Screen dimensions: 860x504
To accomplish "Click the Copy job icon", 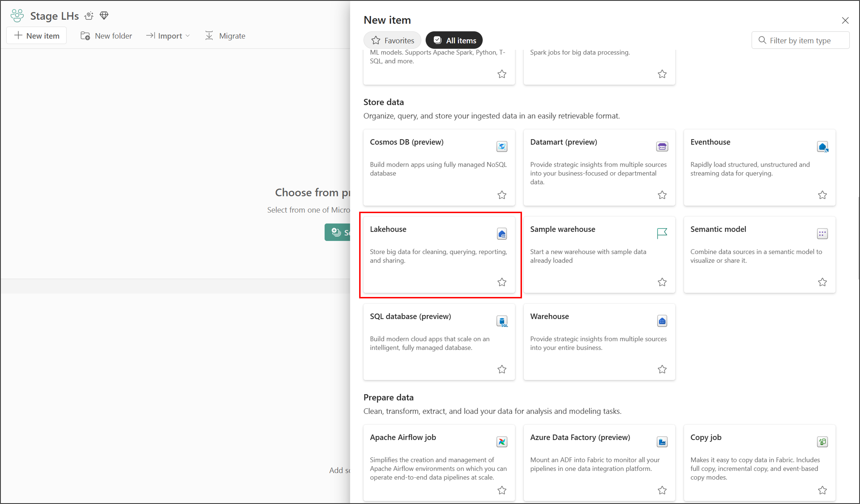I will 822,441.
